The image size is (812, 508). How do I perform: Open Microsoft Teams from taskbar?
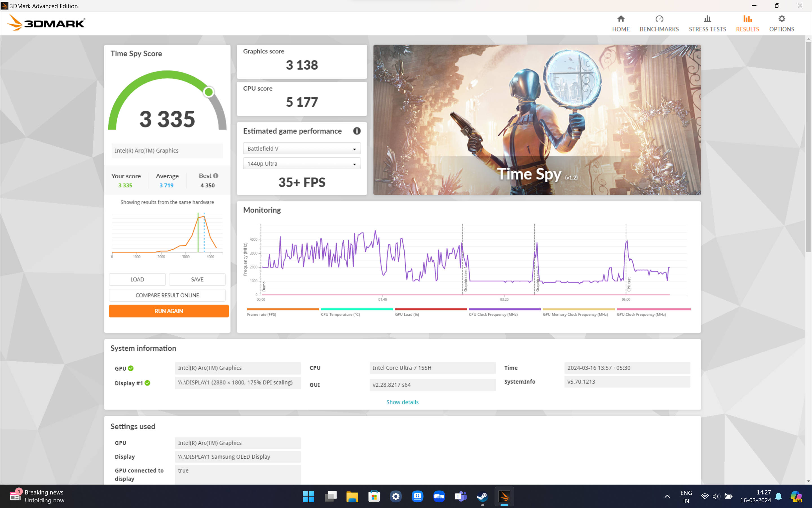pos(461,496)
